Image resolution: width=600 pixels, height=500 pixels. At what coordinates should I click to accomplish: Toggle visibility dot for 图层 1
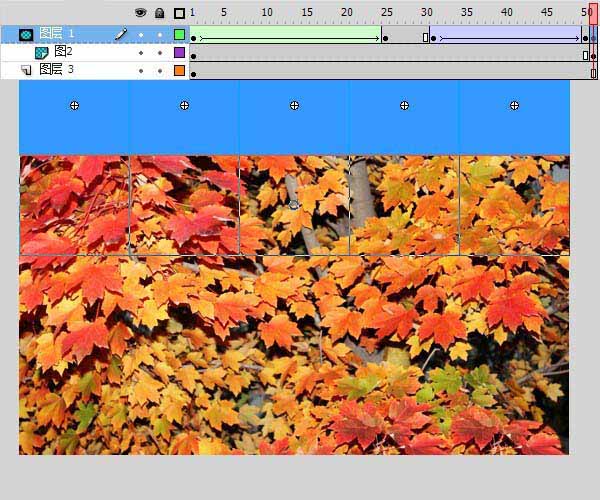coord(141,35)
